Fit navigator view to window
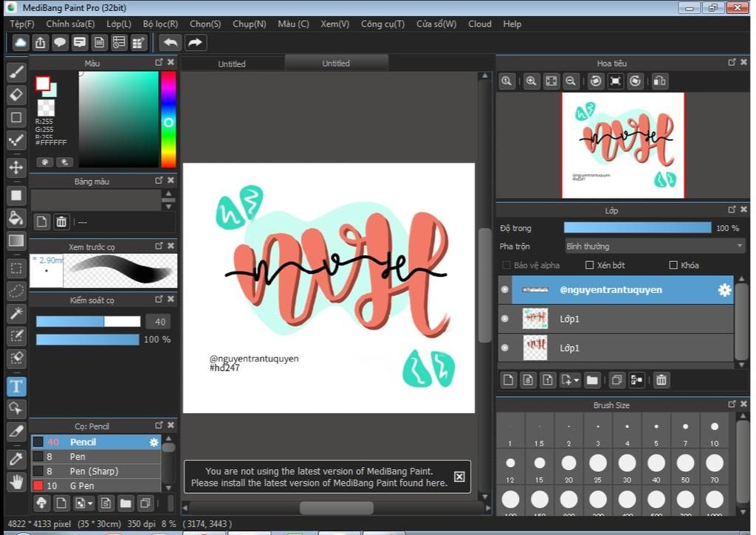The image size is (756, 535). click(x=551, y=81)
